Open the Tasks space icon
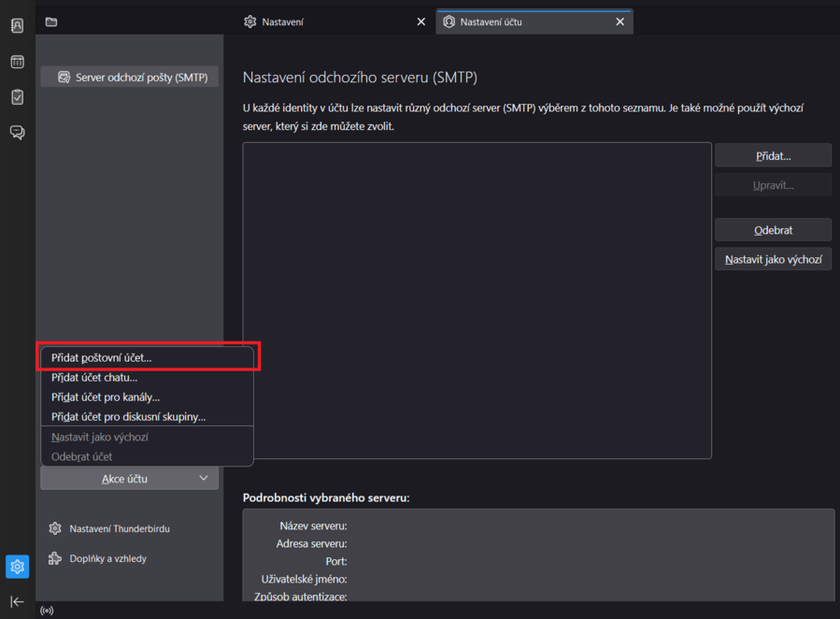The image size is (840, 619). (x=17, y=97)
